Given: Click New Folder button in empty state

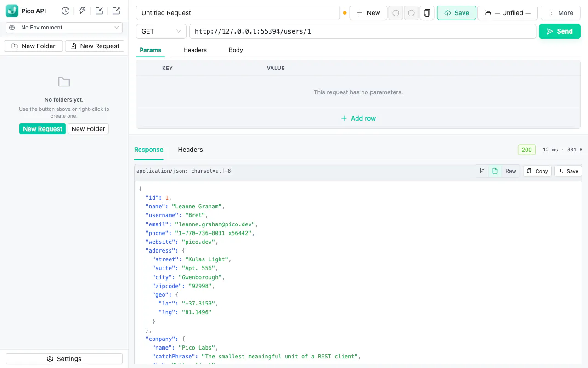Looking at the screenshot, I should 88,129.
